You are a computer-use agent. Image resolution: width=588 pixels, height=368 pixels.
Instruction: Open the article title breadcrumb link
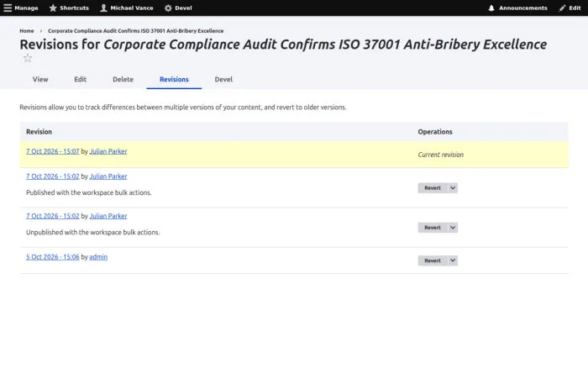pyautogui.click(x=136, y=31)
